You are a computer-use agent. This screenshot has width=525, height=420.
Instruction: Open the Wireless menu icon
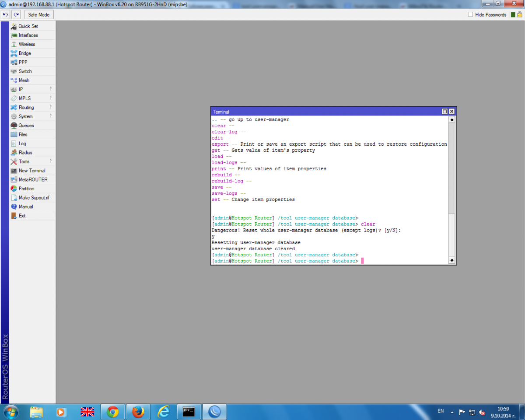[x=14, y=44]
